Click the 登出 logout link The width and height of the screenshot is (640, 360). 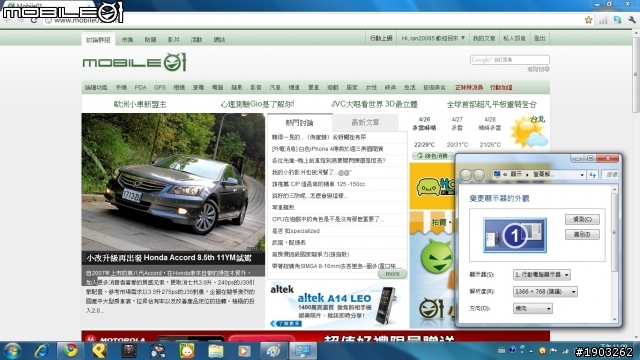[539, 38]
